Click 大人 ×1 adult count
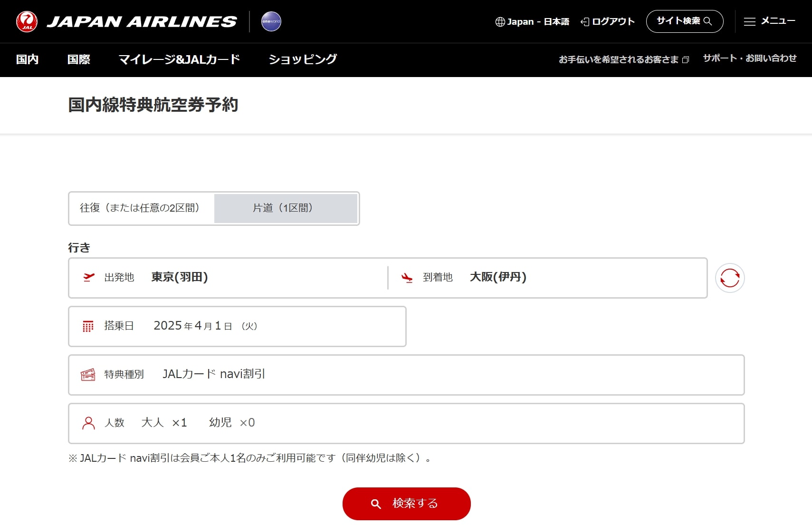 click(164, 423)
